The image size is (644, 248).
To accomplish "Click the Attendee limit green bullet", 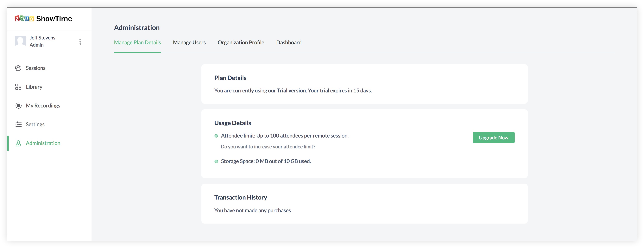I will (216, 136).
